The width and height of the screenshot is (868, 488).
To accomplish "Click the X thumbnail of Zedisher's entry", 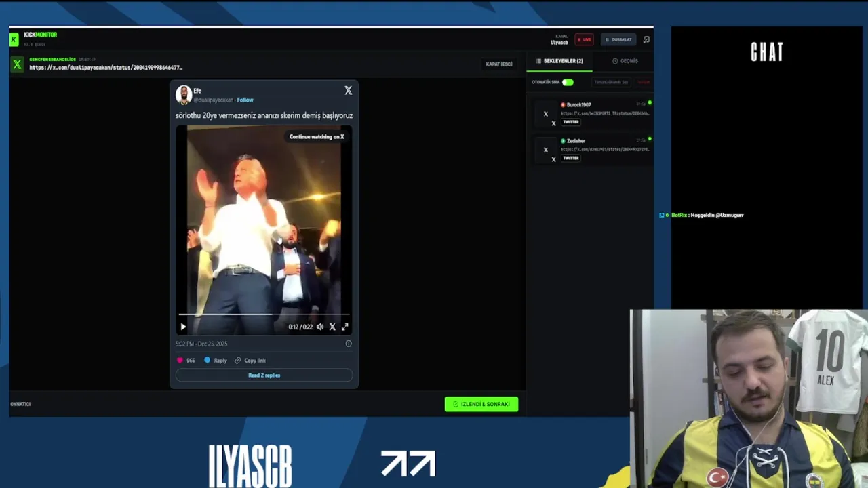I will coord(545,150).
